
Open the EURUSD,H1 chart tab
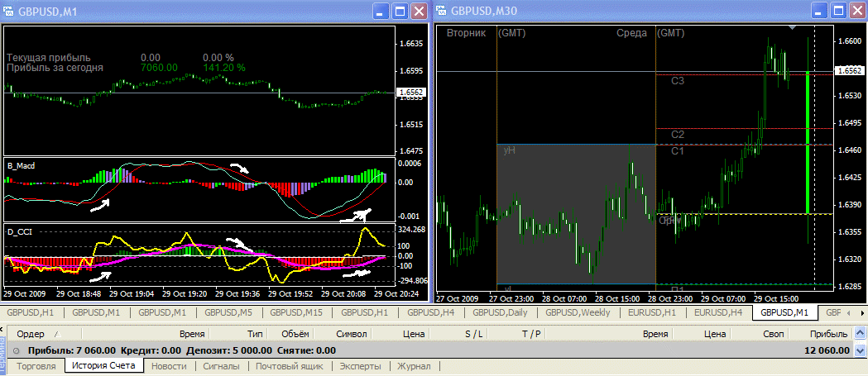coord(652,312)
